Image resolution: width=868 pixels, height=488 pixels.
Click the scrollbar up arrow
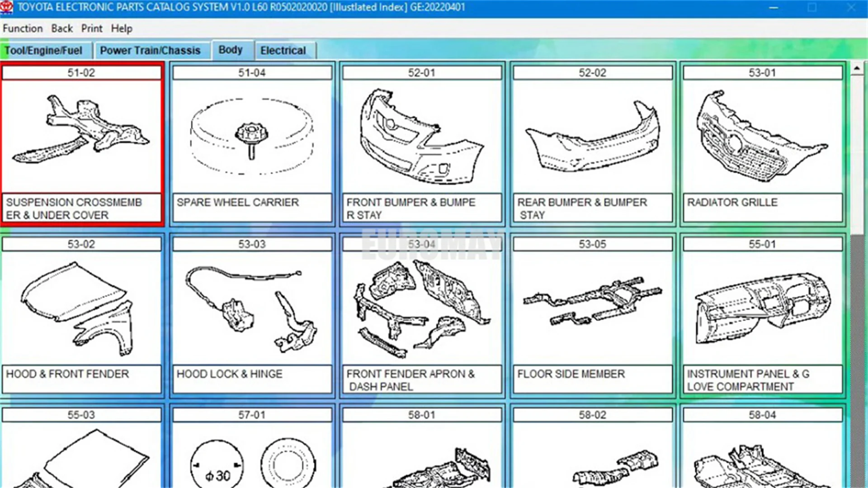coord(857,69)
